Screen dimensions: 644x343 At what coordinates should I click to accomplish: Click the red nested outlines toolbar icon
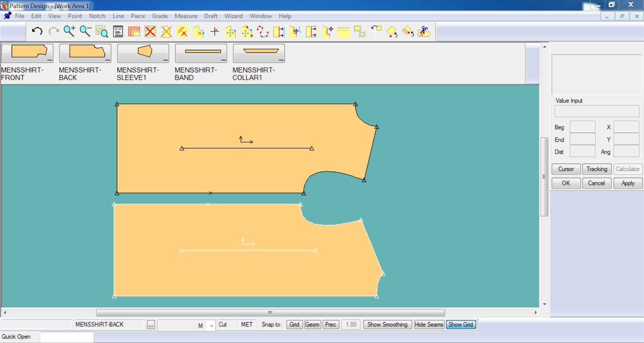point(134,31)
